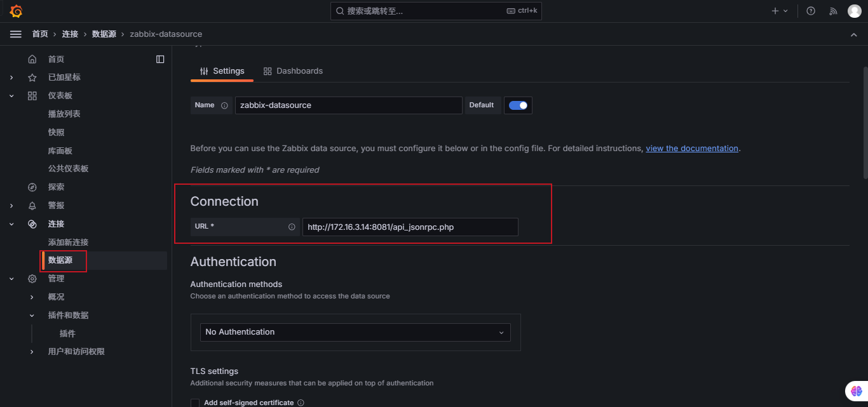Collapse the 管理 section chevron
Screen dimensions: 868x407
[x=11, y=279]
